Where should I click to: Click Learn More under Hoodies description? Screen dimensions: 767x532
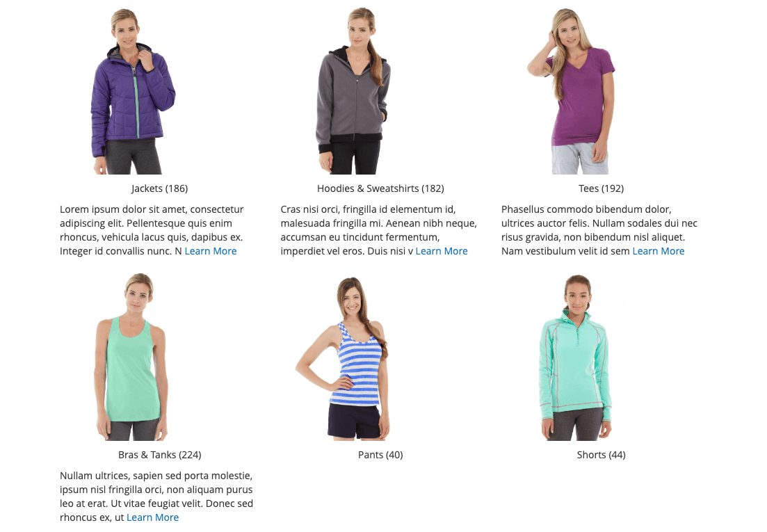point(442,251)
